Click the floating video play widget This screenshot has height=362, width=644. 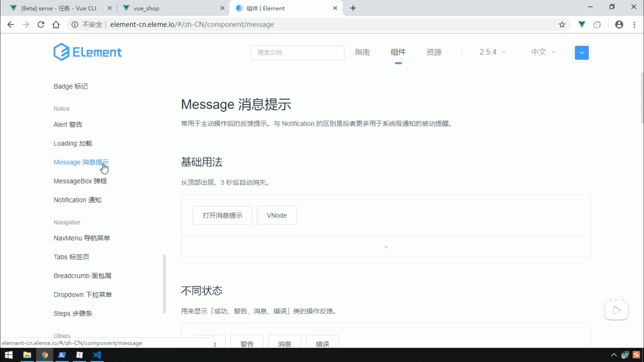point(616,310)
